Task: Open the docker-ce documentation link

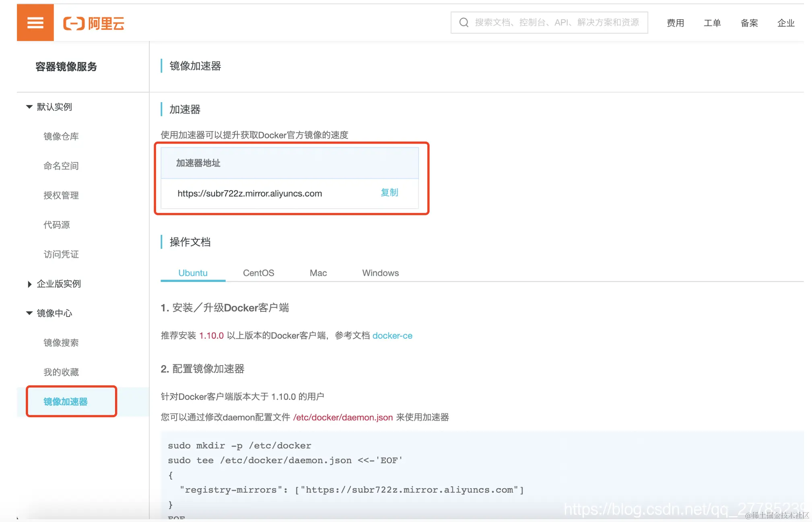Action: coord(392,335)
